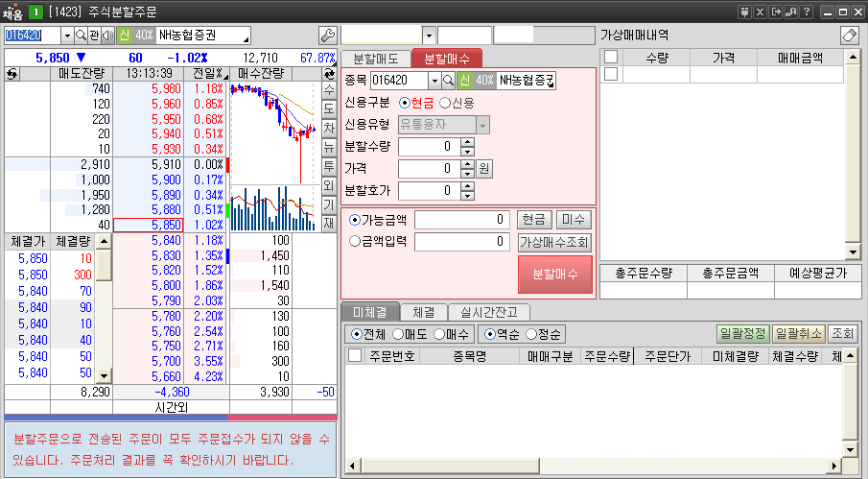Open the 실시간잔고 tab
Image resolution: width=868 pixels, height=479 pixels.
(x=488, y=312)
